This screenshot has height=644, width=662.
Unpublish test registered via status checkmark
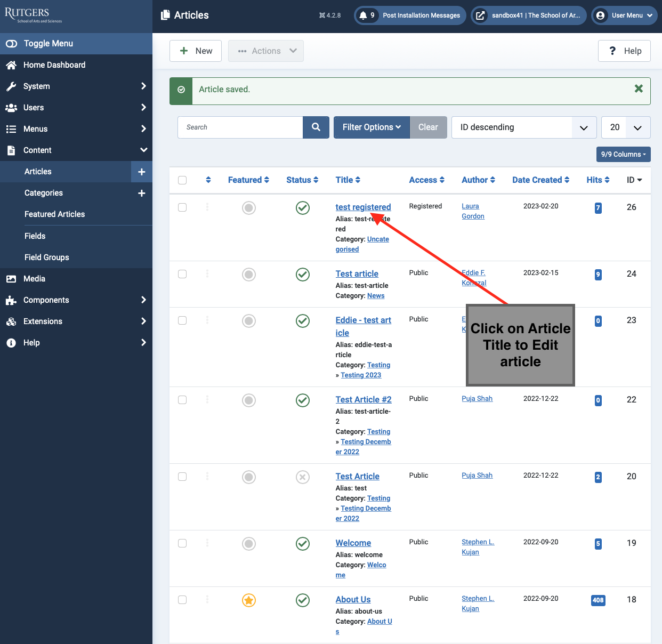coord(303,208)
